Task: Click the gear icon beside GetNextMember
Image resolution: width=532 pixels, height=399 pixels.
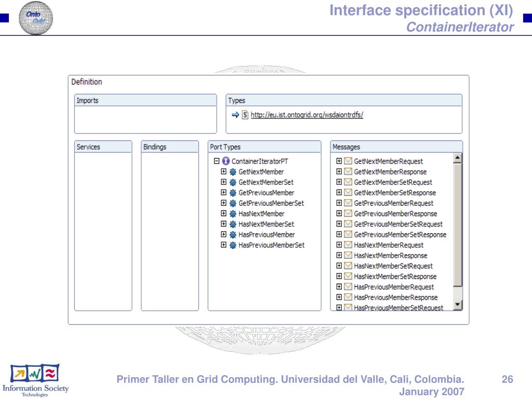Action: tap(233, 172)
